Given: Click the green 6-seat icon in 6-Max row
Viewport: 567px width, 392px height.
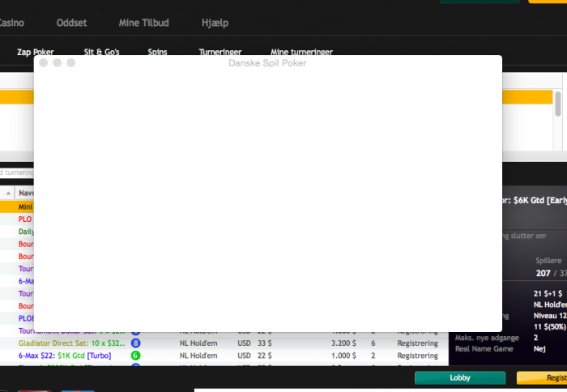Looking at the screenshot, I should (135, 356).
